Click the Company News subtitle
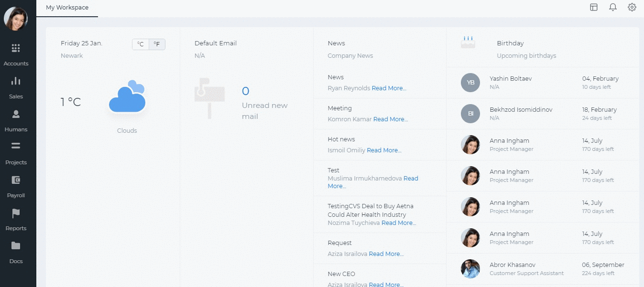This screenshot has width=644, height=287. (350, 56)
